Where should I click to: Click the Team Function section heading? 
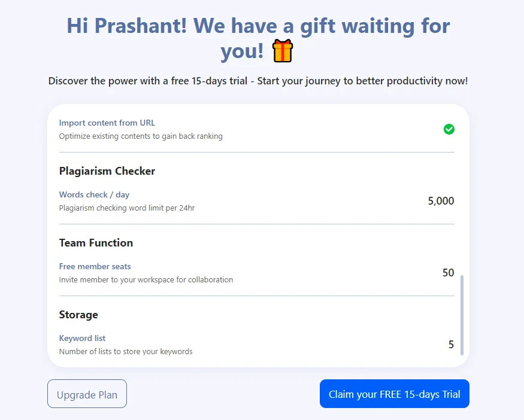click(x=96, y=243)
